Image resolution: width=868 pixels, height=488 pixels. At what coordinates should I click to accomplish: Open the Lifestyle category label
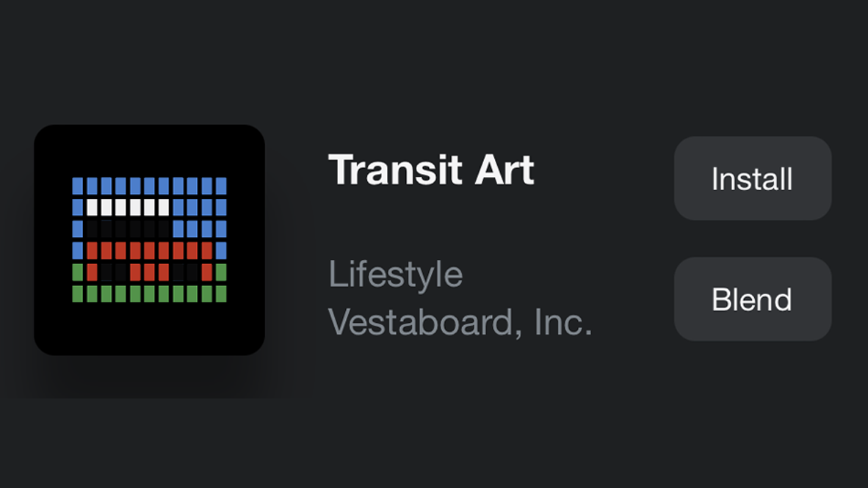pyautogui.click(x=395, y=274)
